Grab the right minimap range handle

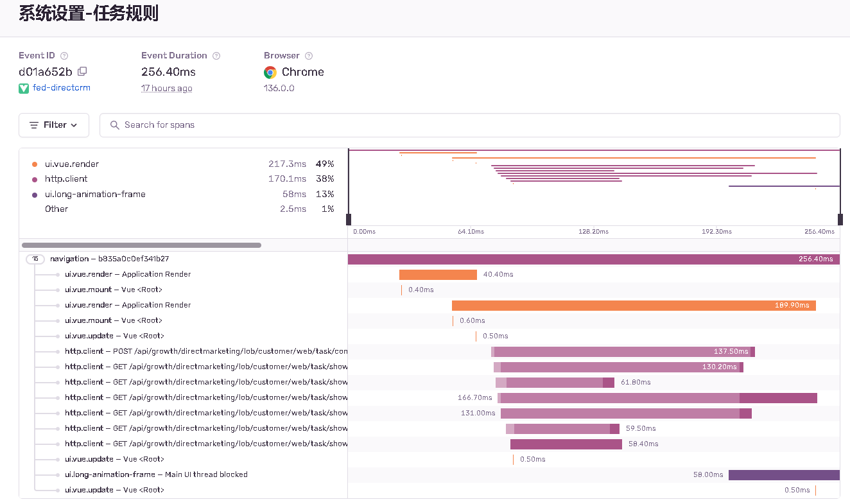(840, 220)
